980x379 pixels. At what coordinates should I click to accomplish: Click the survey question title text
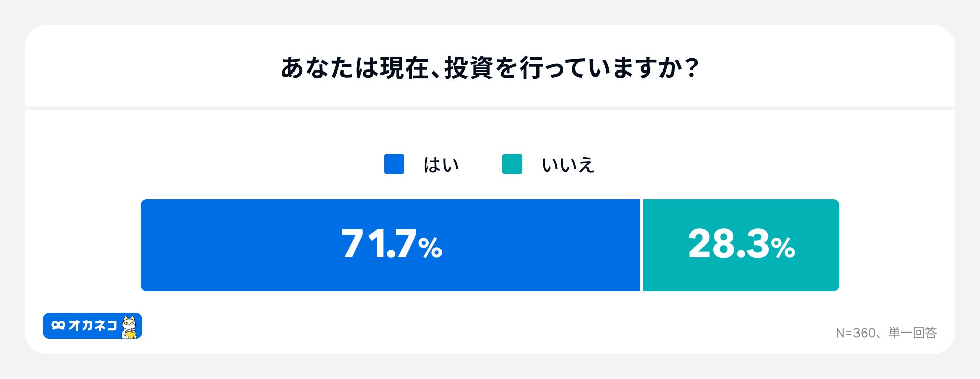(489, 68)
